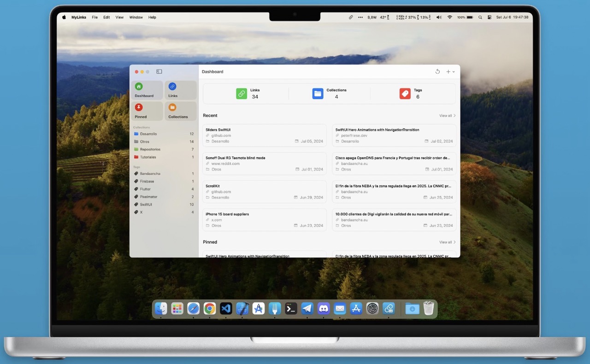The width and height of the screenshot is (590, 364).
Task: Open the Pinned section with pushpin icon
Action: (x=147, y=111)
